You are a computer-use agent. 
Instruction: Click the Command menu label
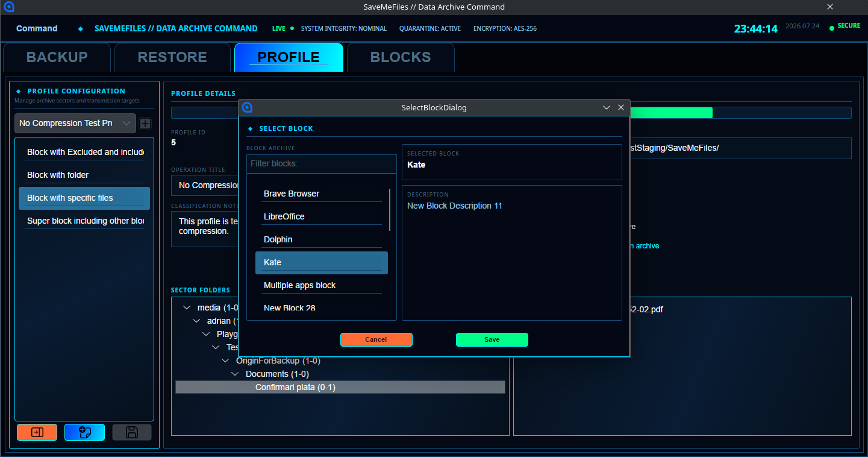37,28
